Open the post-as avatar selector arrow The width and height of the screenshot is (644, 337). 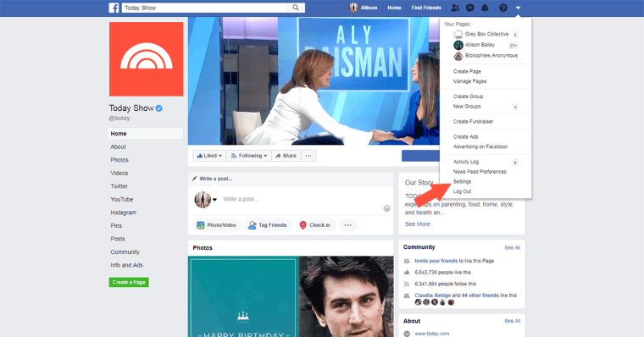214,200
